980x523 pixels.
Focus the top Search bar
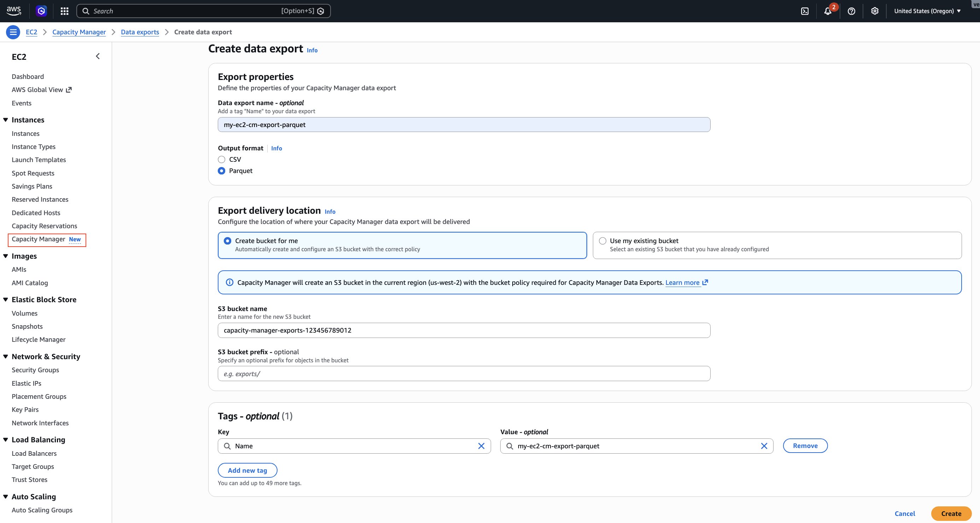[204, 11]
